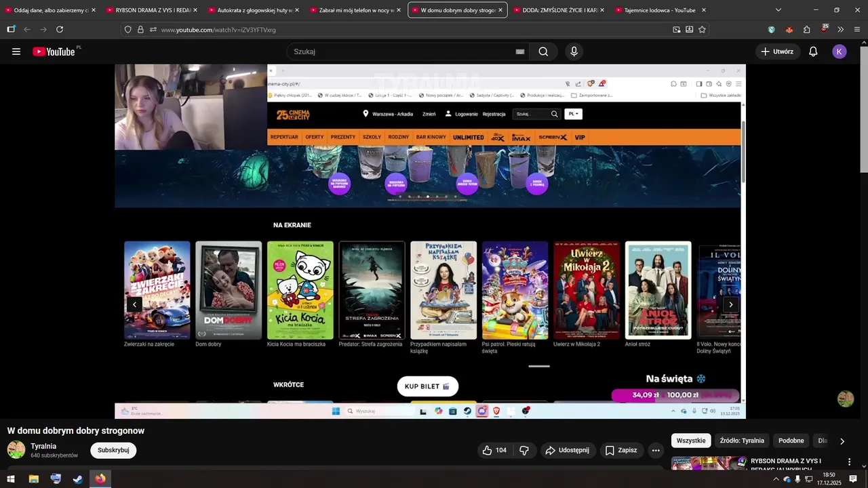
Task: Pop out video with picture-in-picture icon
Action: tap(677, 30)
